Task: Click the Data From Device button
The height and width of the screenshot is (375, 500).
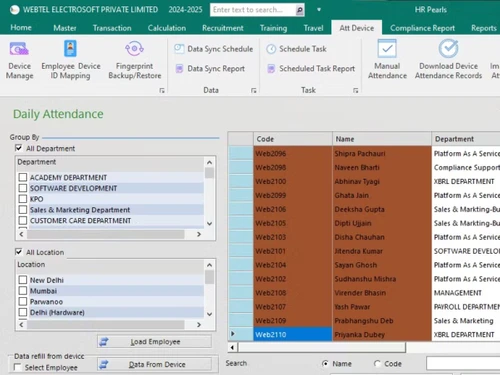Action: tap(154, 364)
